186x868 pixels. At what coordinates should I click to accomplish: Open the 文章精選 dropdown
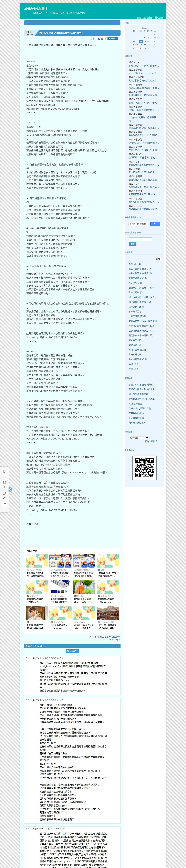139,438
